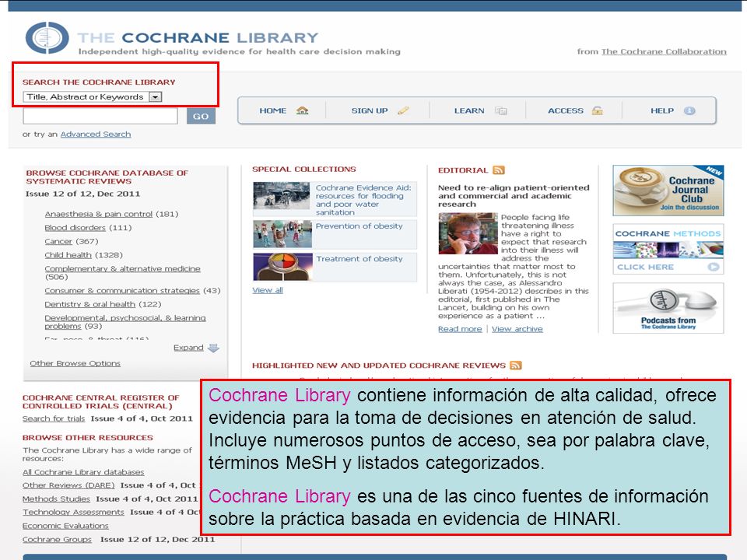Open the HELP menu item
Screen dimensions: 747x560
click(662, 110)
